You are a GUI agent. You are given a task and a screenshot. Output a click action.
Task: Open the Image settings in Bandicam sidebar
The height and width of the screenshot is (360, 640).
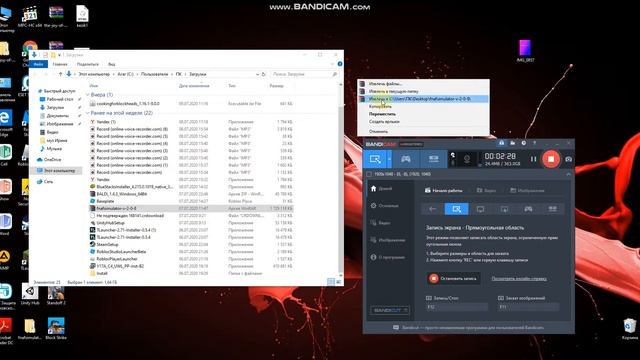[x=388, y=240]
